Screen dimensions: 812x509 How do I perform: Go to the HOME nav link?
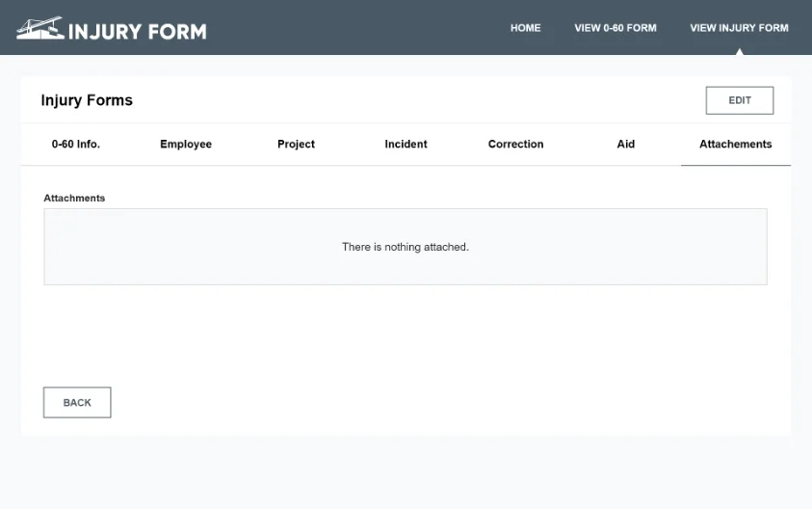(525, 28)
